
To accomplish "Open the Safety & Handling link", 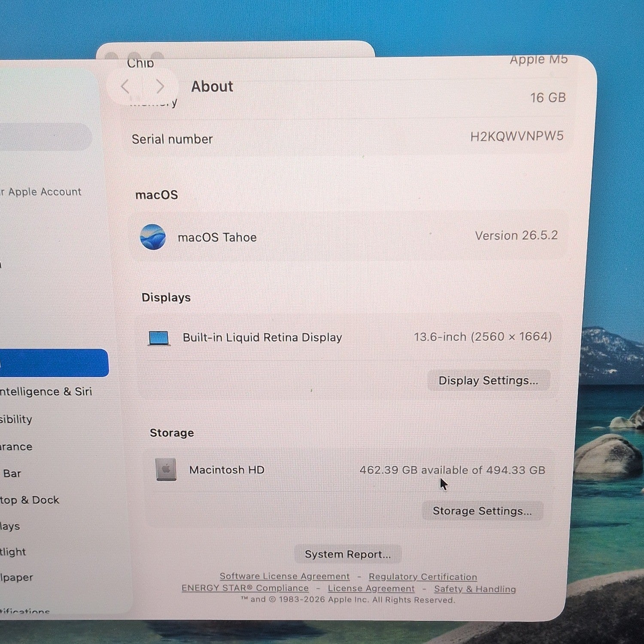I will click(x=475, y=589).
